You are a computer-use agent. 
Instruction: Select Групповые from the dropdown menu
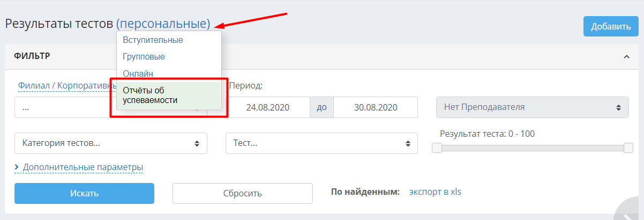pyautogui.click(x=144, y=56)
